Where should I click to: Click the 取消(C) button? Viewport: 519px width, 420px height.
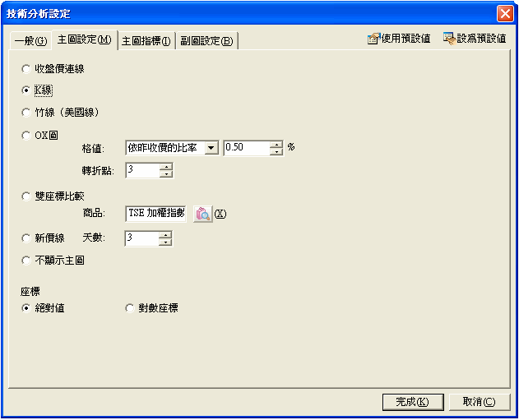(x=480, y=402)
